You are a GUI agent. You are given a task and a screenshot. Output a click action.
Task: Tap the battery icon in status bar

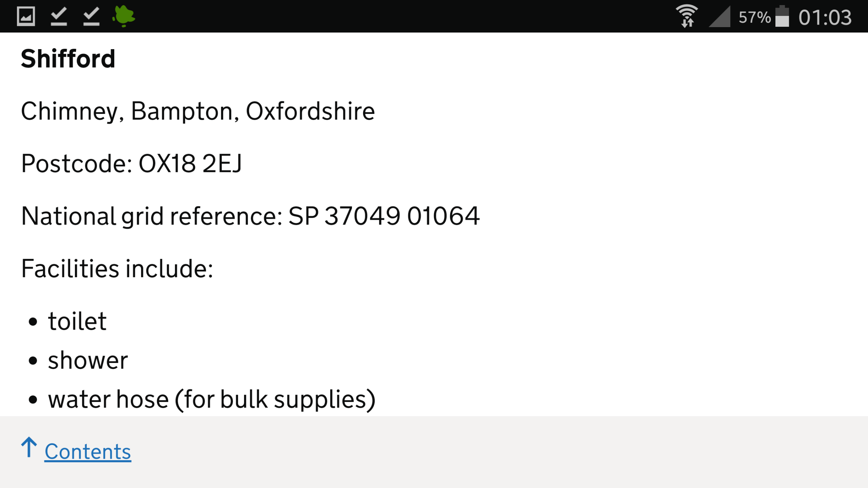tap(782, 16)
